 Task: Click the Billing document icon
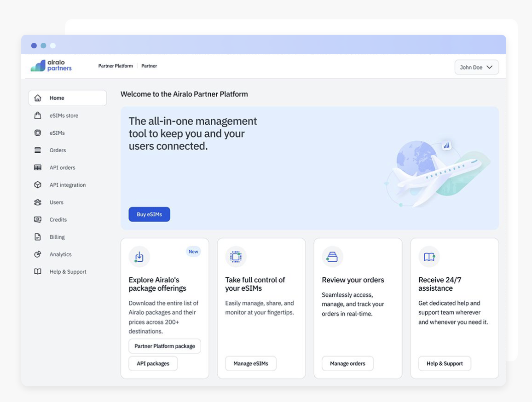point(38,237)
